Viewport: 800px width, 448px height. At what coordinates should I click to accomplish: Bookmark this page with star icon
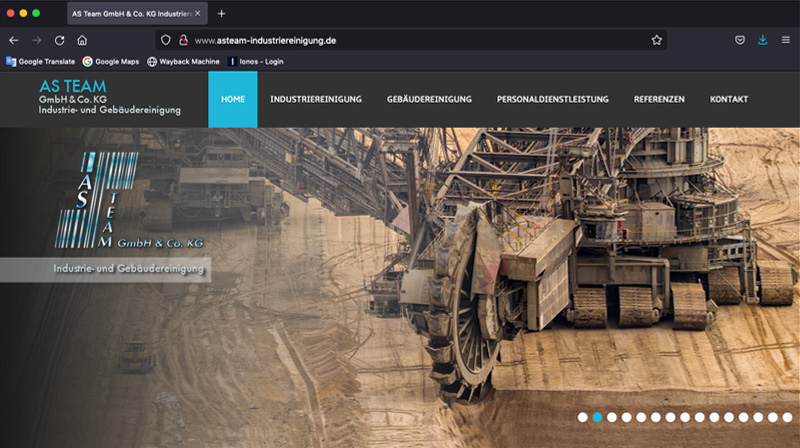657,40
